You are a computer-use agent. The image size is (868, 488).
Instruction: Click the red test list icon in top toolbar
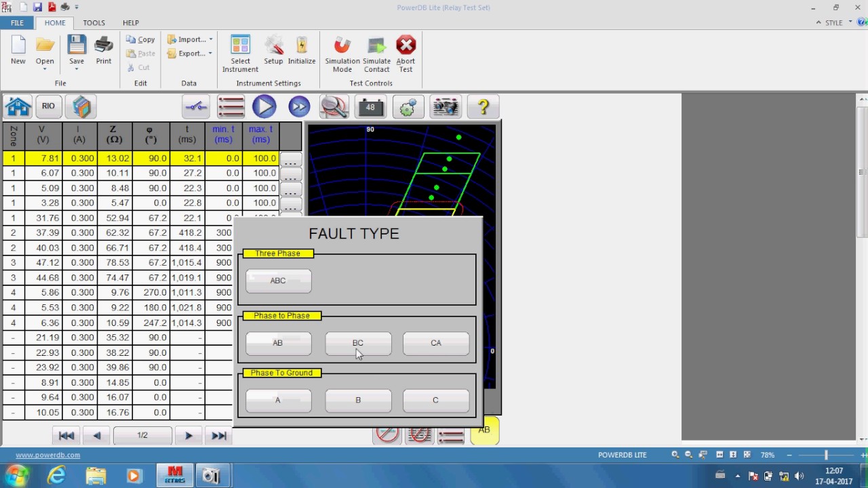tap(231, 106)
